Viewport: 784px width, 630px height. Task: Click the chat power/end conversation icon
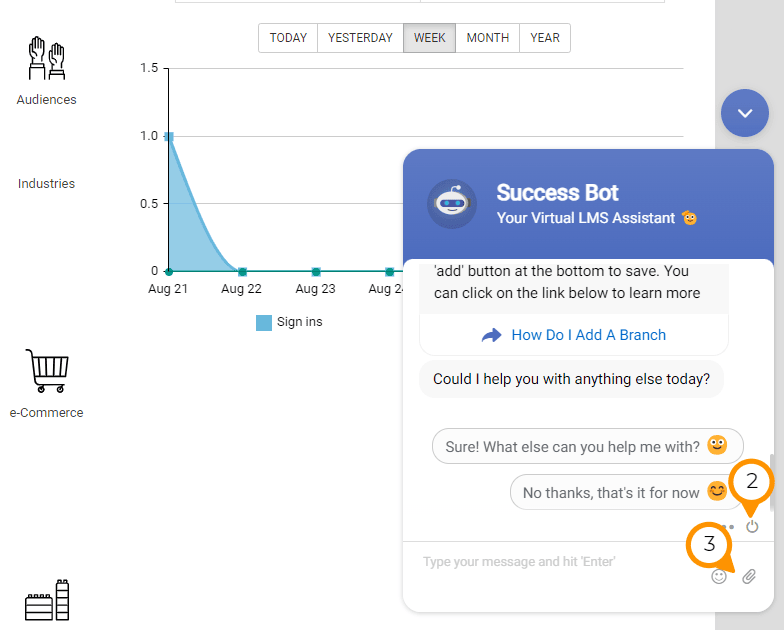click(752, 526)
